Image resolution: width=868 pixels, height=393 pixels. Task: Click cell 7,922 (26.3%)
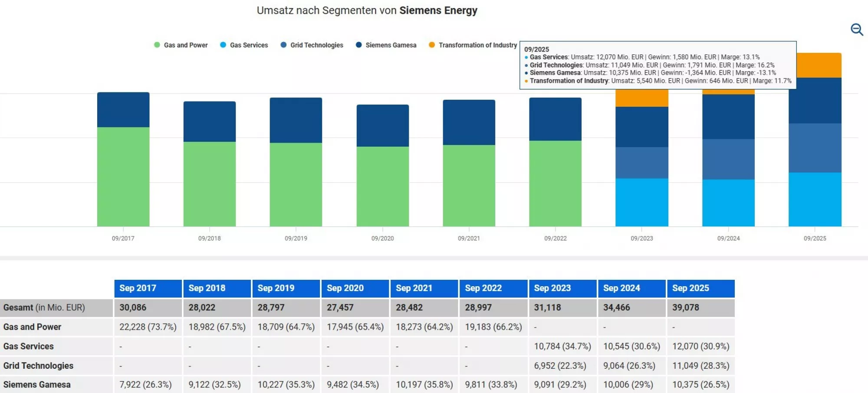coord(145,385)
